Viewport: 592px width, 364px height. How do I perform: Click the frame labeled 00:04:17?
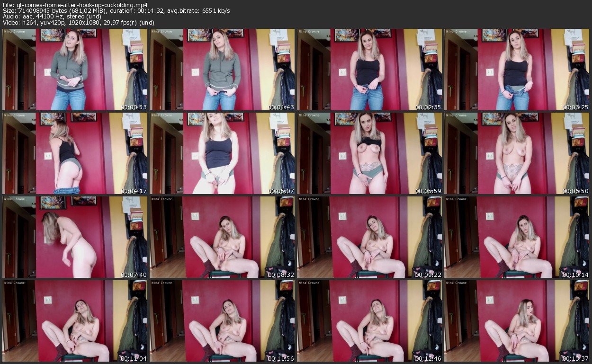(x=75, y=153)
